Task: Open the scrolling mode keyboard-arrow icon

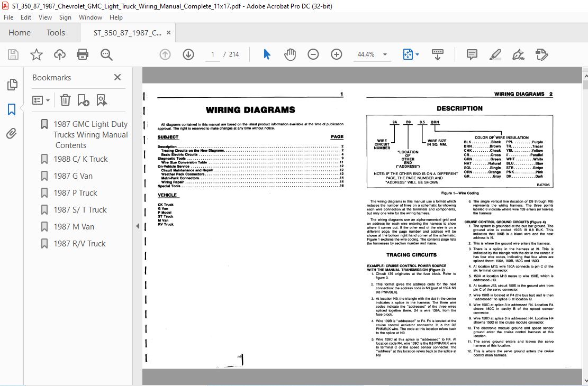Action: (438, 54)
